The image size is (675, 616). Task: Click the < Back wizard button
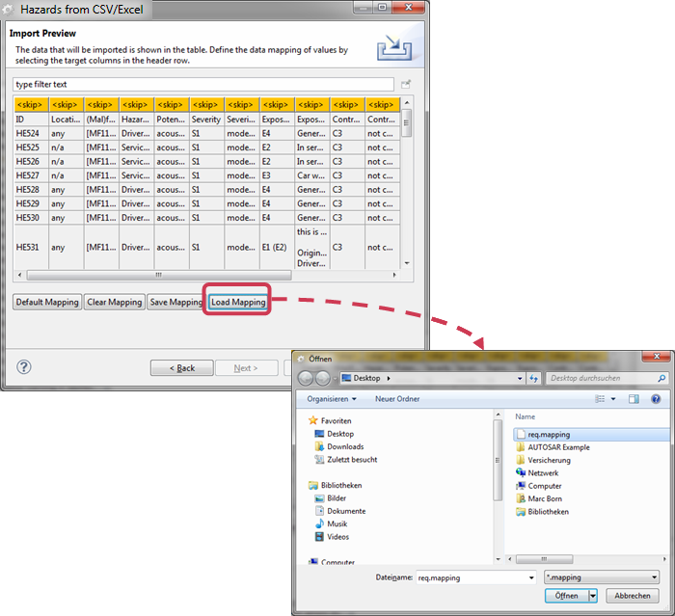(x=181, y=368)
